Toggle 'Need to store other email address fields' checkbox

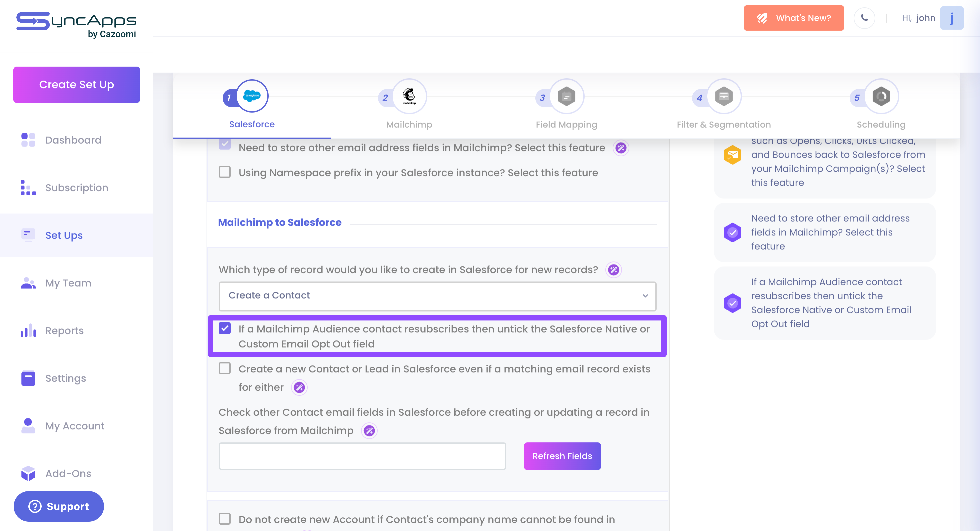[224, 145]
